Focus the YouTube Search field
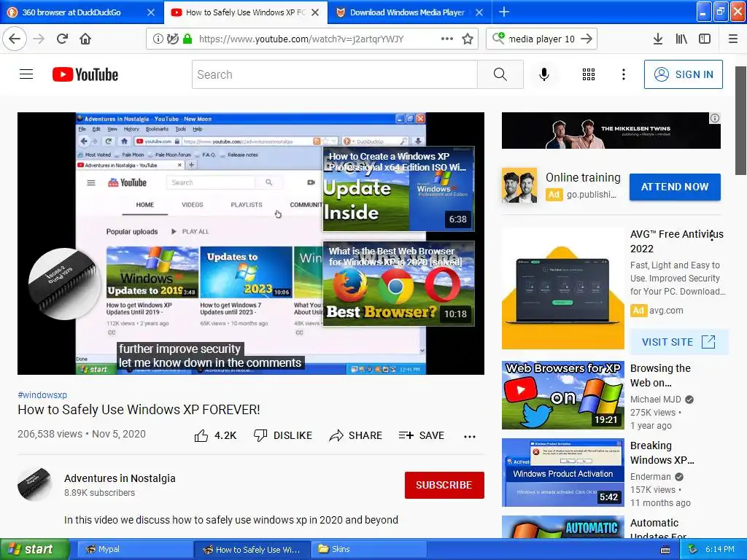This screenshot has width=747, height=560. pos(334,74)
